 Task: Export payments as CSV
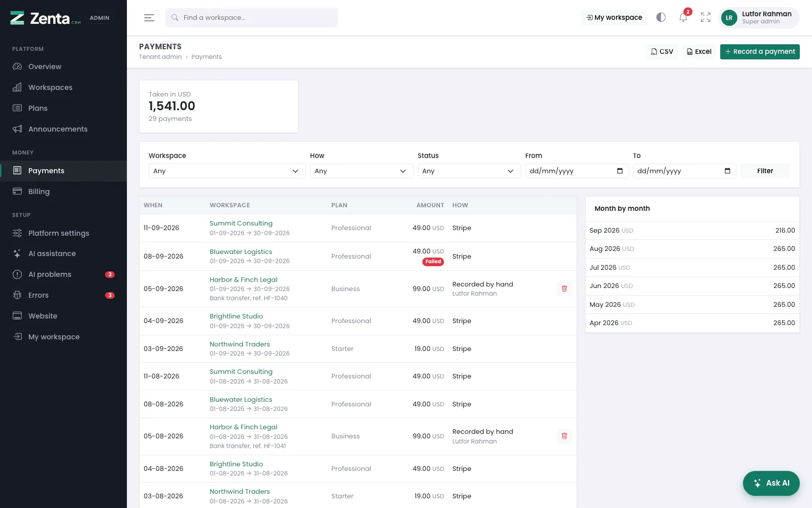coord(662,51)
